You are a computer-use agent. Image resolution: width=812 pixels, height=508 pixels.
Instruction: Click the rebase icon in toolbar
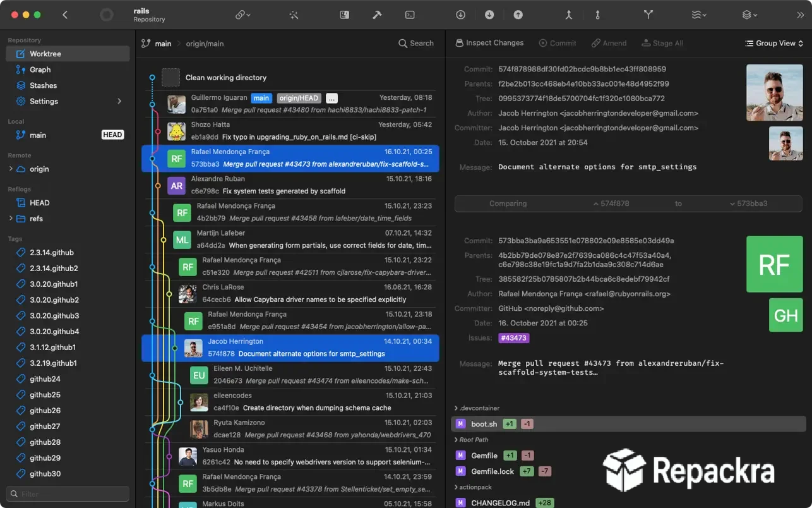pos(597,15)
